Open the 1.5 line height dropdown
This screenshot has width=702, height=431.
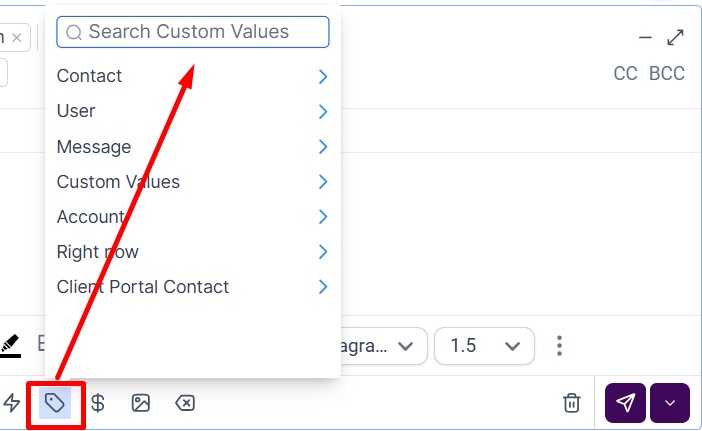pos(484,346)
